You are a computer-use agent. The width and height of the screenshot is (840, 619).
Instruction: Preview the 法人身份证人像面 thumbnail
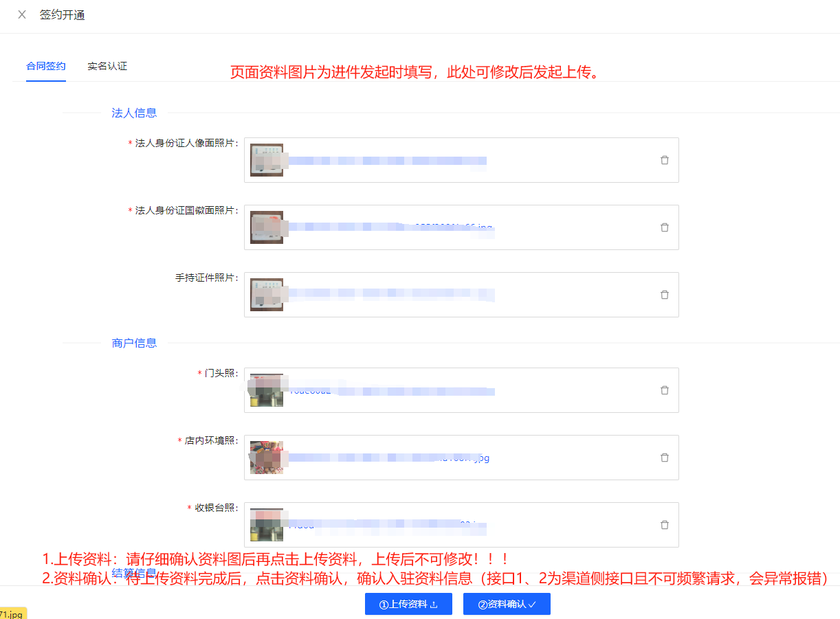point(267,160)
